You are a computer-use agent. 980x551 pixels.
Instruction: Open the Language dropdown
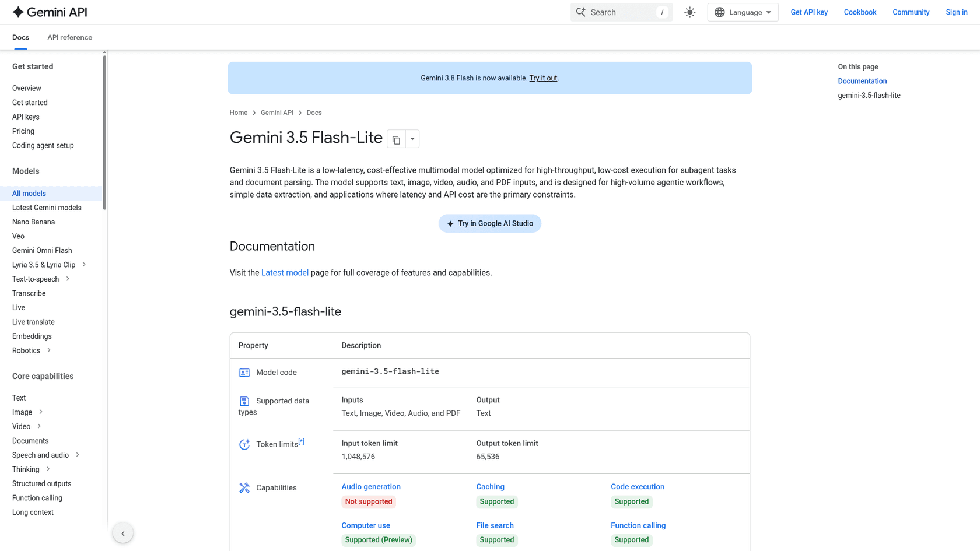pyautogui.click(x=743, y=12)
